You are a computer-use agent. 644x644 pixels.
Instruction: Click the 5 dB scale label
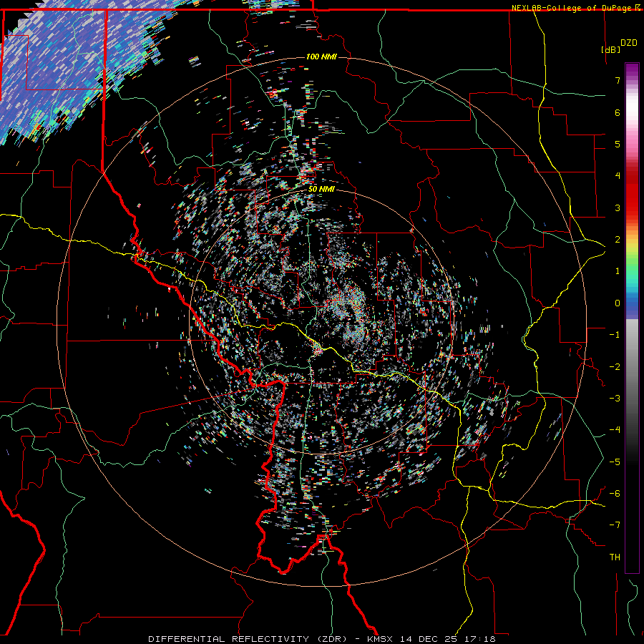618,144
